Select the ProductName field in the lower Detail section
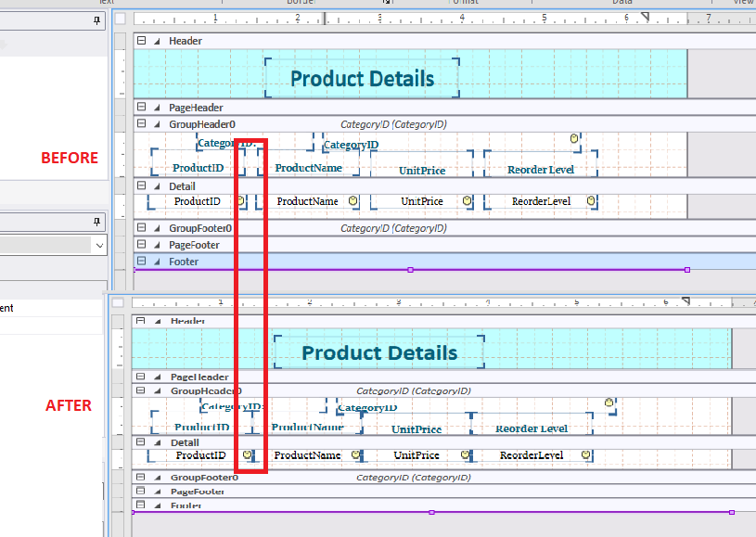Screen dimensions: 756x537 point(307,455)
